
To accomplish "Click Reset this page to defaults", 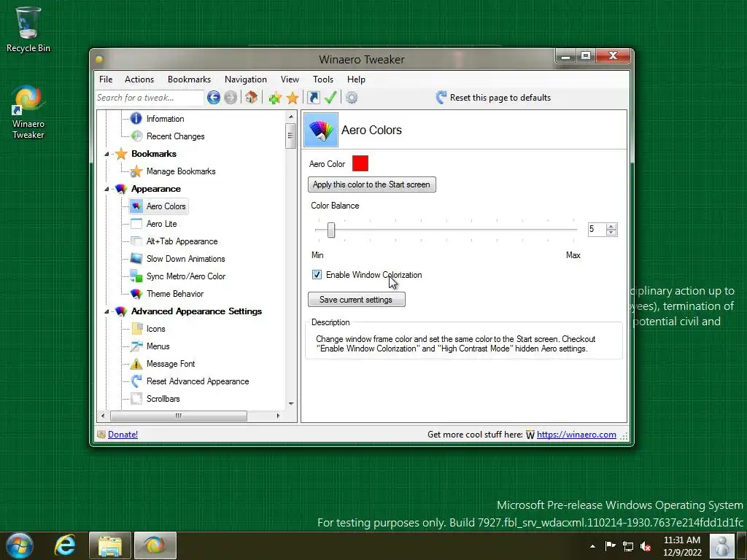I will [493, 98].
